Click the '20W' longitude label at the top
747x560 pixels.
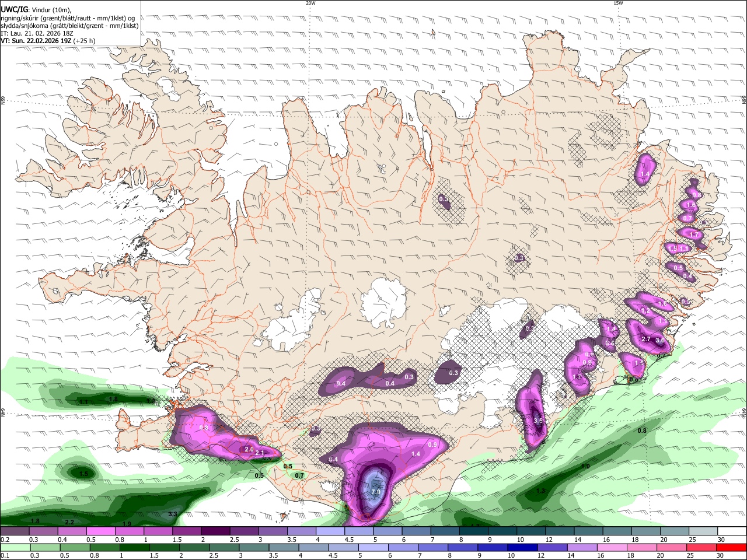[x=310, y=3]
